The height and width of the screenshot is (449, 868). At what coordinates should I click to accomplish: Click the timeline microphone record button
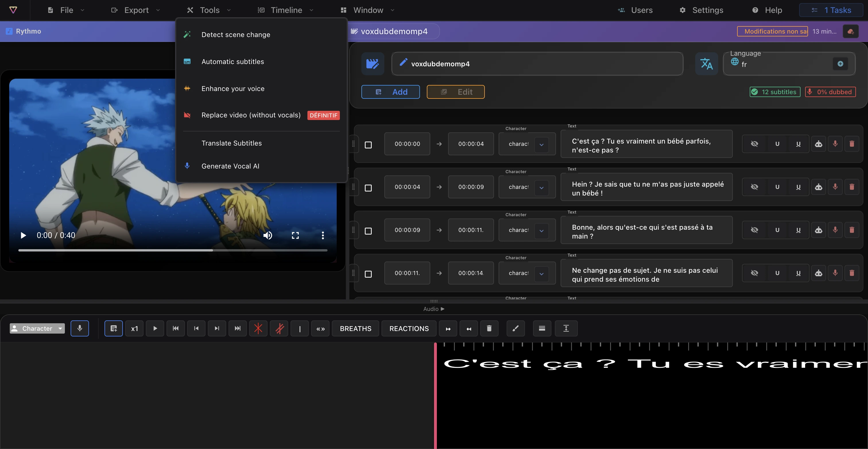80,328
